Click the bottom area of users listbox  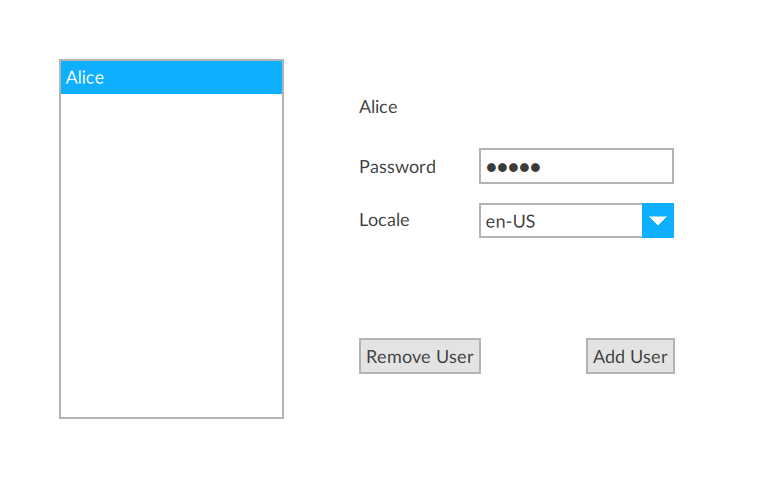[x=171, y=395]
